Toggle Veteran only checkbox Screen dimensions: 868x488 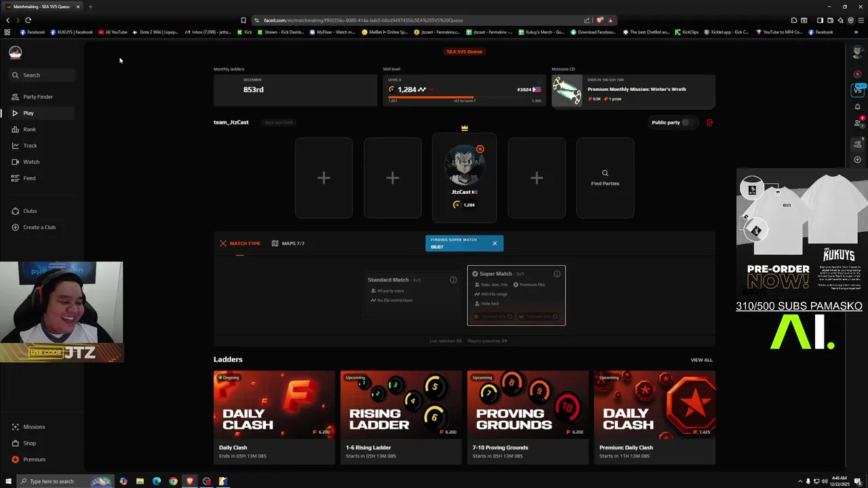pyautogui.click(x=555, y=317)
